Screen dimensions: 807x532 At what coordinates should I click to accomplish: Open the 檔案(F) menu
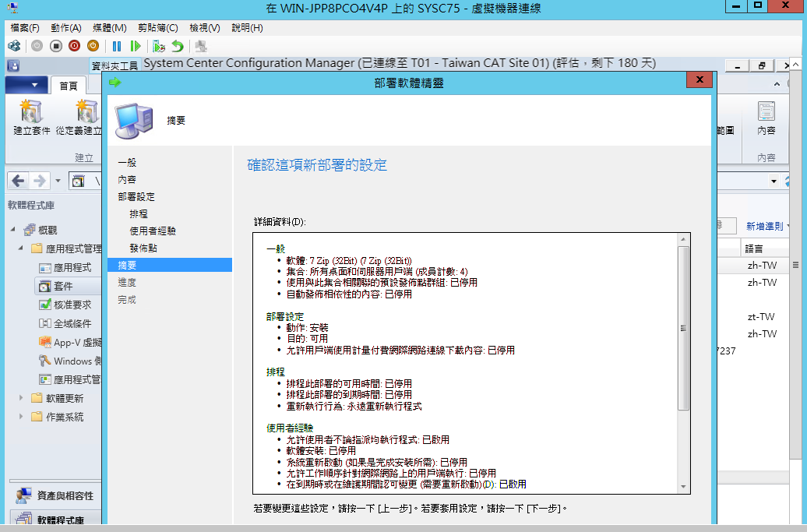pos(25,28)
